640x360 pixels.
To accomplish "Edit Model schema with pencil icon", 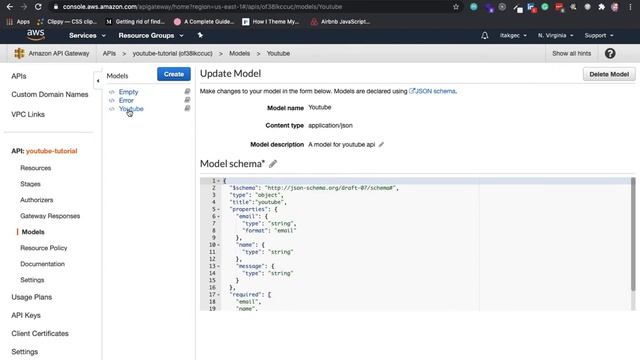I will tap(273, 164).
